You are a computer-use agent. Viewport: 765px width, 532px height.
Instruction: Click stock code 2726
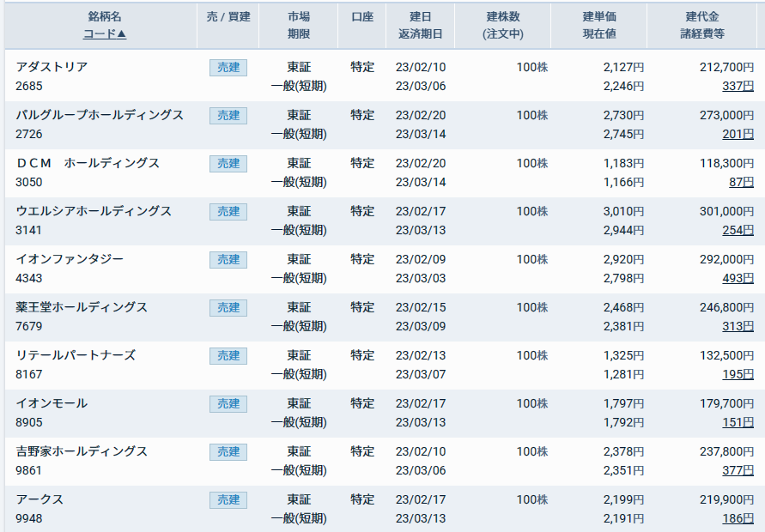[x=29, y=134]
